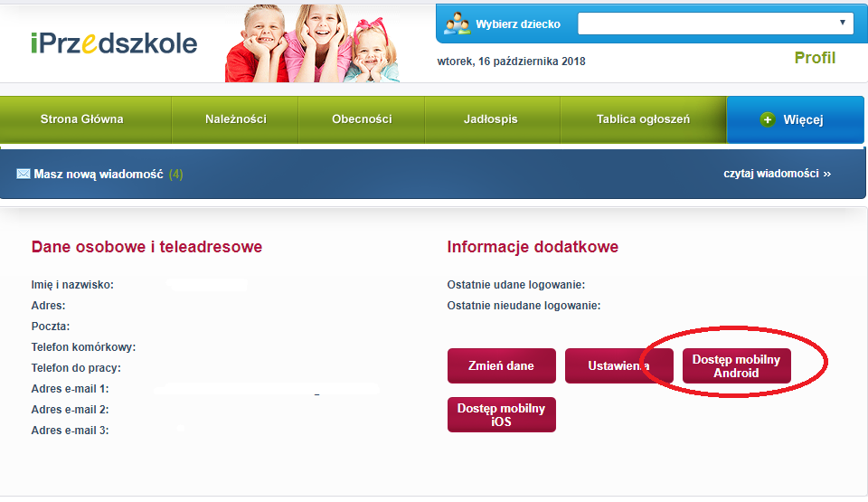Switch to Tablica ogłoszeń
868x502 pixels.
[643, 119]
